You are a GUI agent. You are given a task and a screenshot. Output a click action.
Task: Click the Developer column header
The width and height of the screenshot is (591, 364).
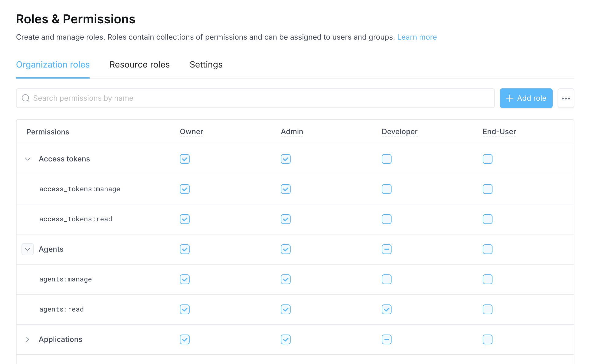click(400, 132)
